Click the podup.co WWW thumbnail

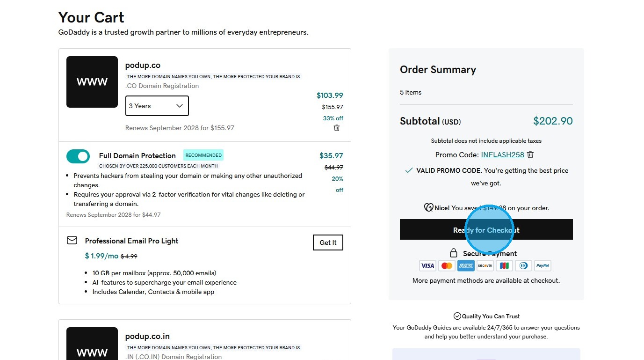pyautogui.click(x=92, y=82)
